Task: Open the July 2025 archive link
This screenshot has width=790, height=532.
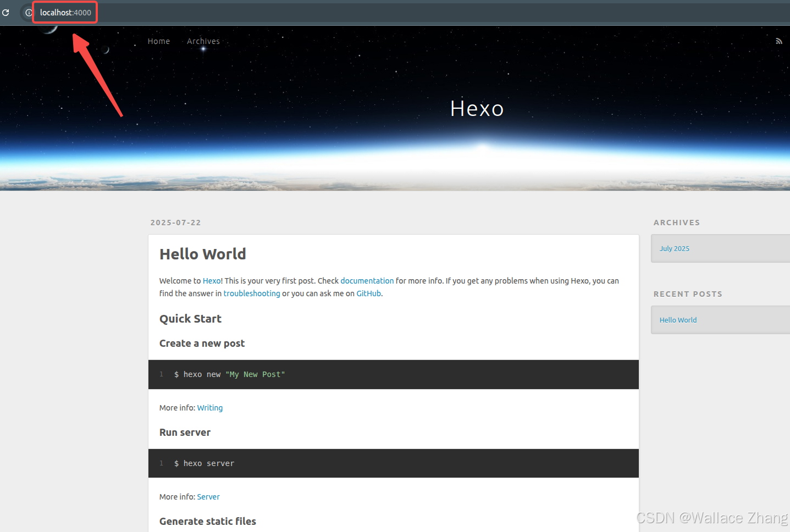Action: tap(675, 248)
